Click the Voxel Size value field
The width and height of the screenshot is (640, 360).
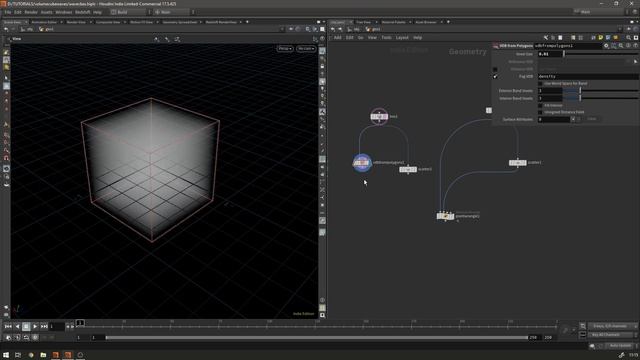tap(549, 54)
